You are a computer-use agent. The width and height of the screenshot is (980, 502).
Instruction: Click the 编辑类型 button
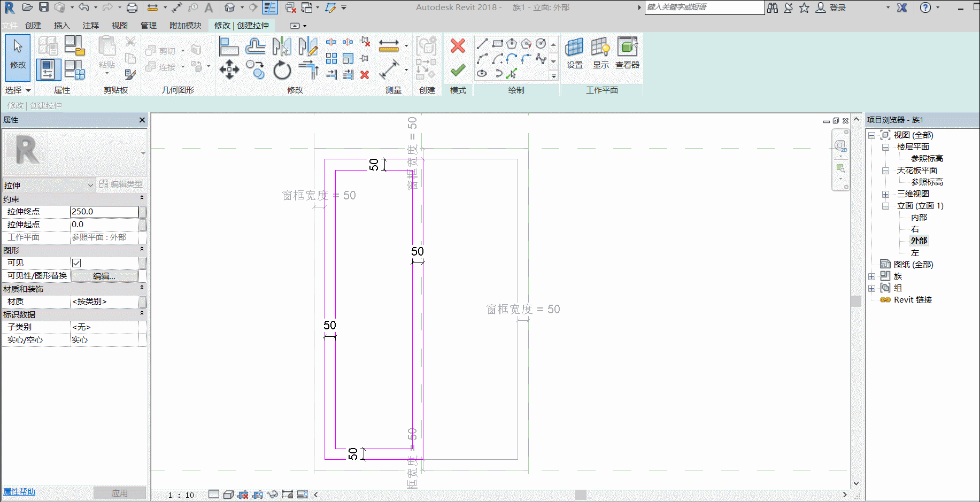(x=121, y=184)
